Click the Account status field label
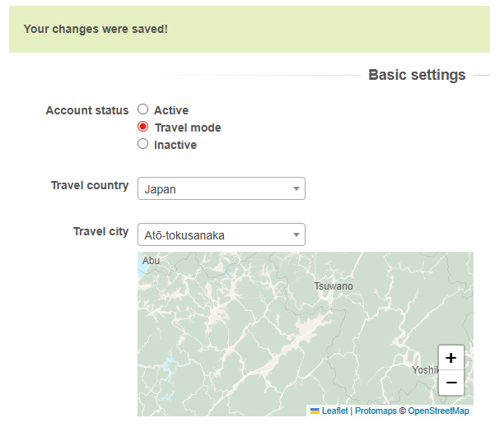This screenshot has height=441, width=504. 86,110
